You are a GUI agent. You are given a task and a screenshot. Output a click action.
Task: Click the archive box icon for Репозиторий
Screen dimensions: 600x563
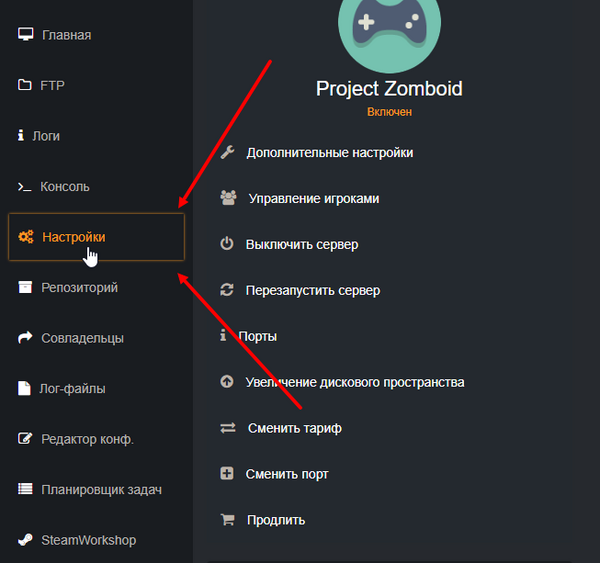(x=25, y=288)
